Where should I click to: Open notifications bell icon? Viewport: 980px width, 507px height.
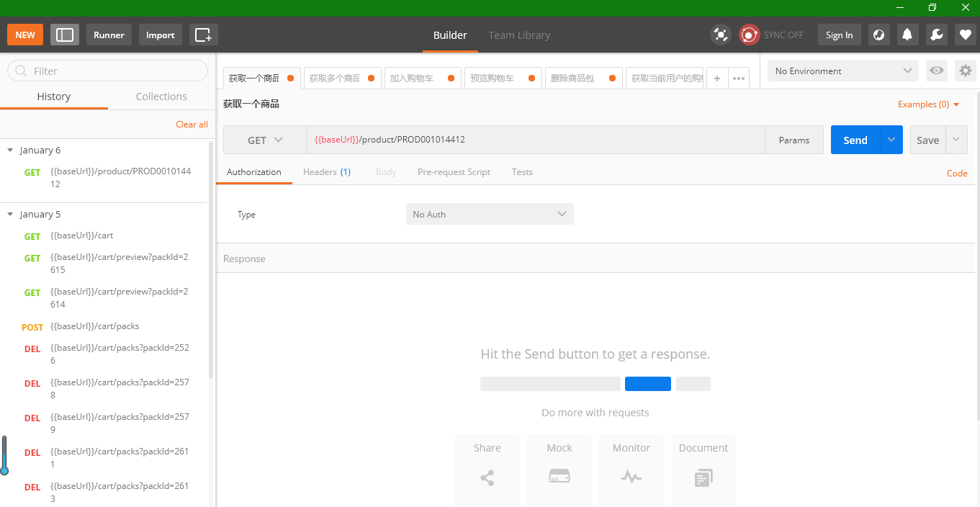(907, 35)
